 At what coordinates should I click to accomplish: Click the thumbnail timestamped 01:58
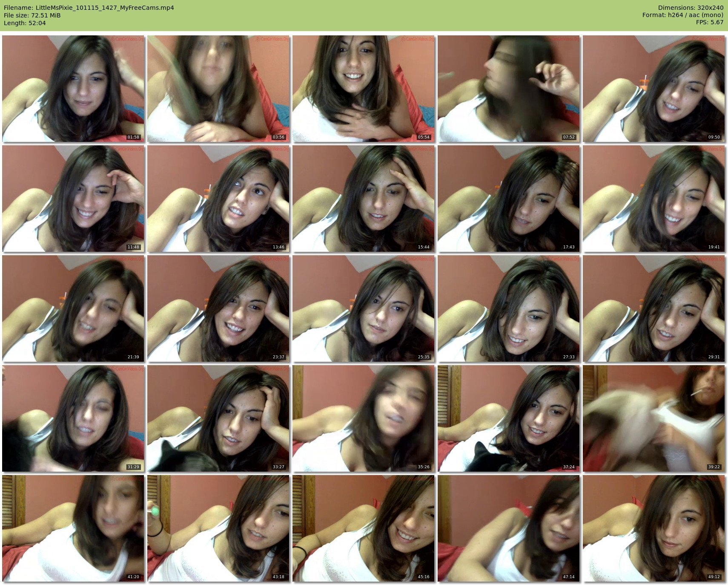click(x=73, y=89)
